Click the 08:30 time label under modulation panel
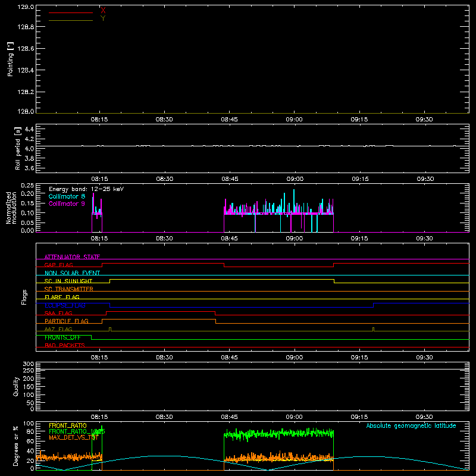The width and height of the screenshot is (476, 476). pyautogui.click(x=164, y=239)
